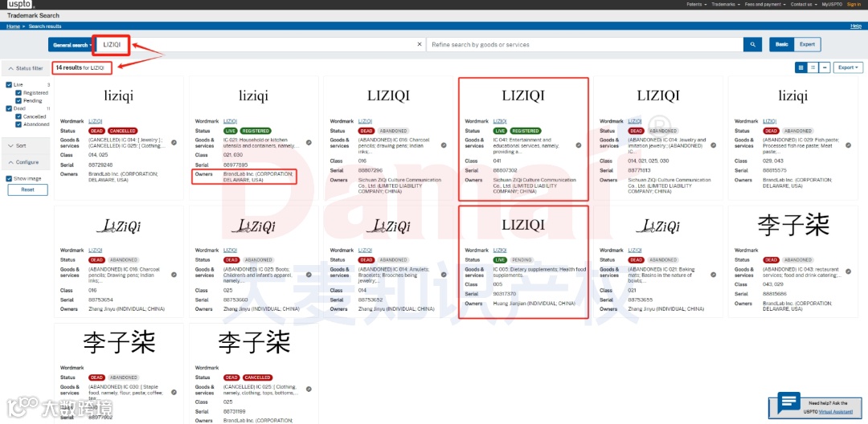Toggle the Show image checkbox
The image size is (868, 424).
(9, 178)
